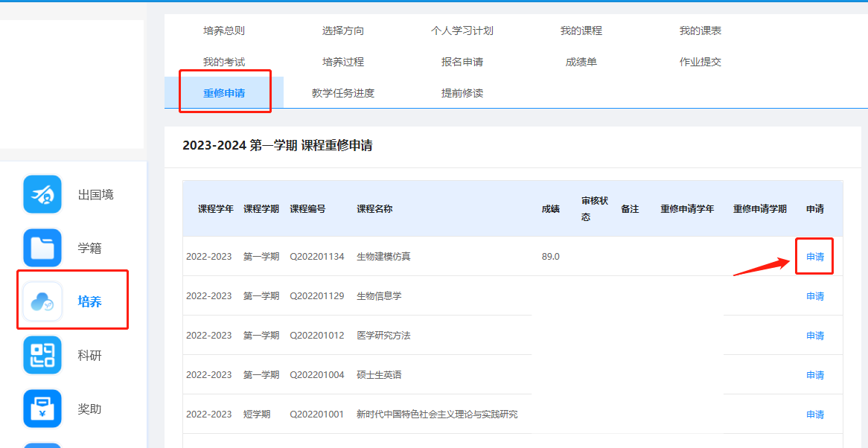The height and width of the screenshot is (448, 868).
Task: Open the 我的考试 tab
Action: 224,62
